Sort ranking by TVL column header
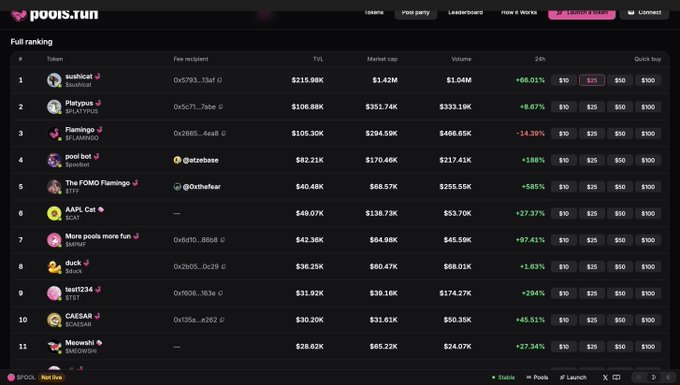This screenshot has height=385, width=680. 318,59
